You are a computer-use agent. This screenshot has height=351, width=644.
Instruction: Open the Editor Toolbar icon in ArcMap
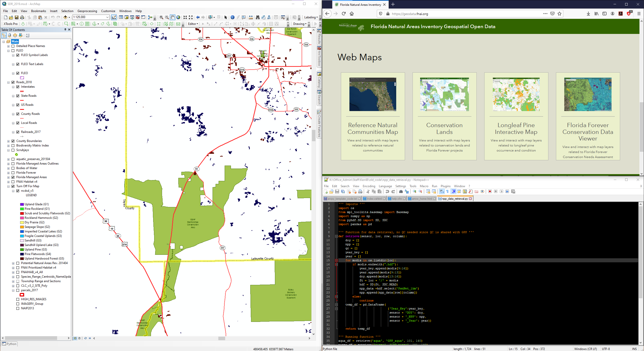114,17
